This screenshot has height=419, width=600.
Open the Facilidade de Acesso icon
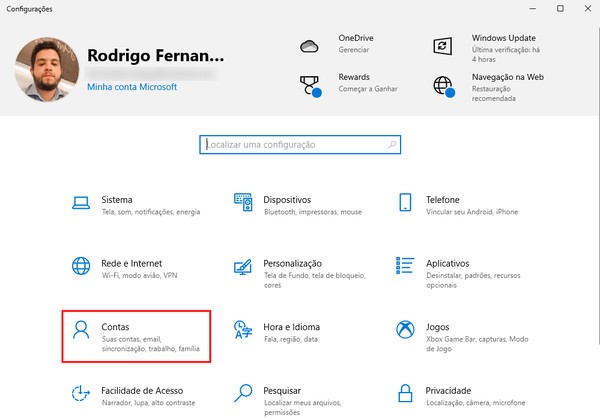click(81, 393)
